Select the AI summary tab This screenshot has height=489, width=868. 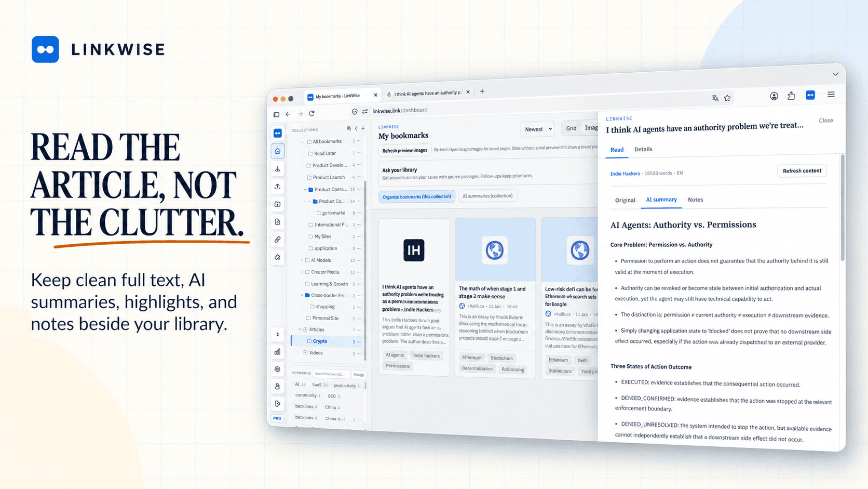tap(661, 200)
